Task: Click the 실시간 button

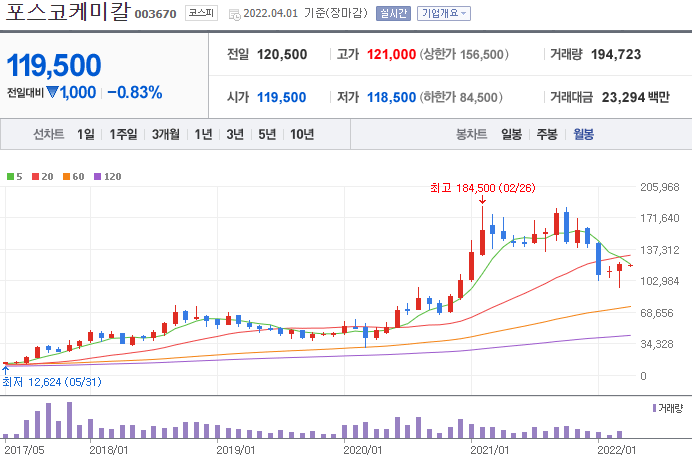Action: (x=393, y=14)
